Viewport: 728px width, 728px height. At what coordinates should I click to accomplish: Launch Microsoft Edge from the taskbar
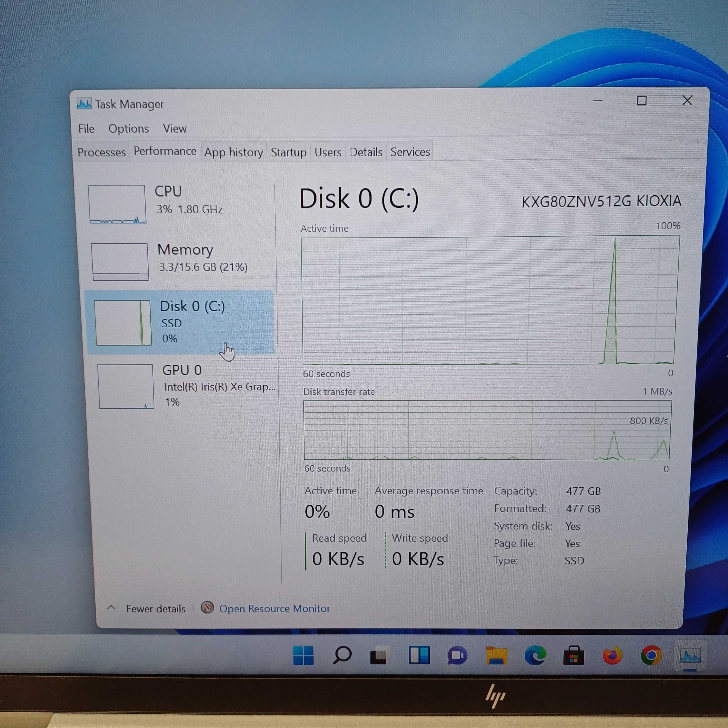coord(535,655)
